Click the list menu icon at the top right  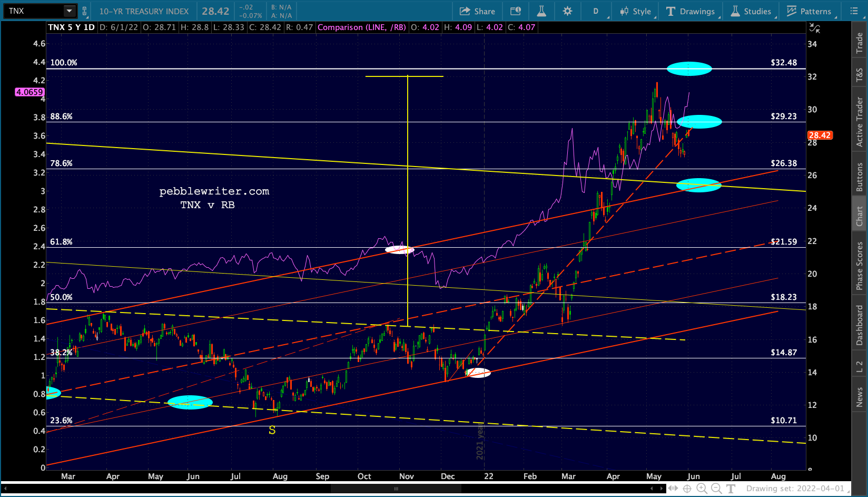point(854,11)
